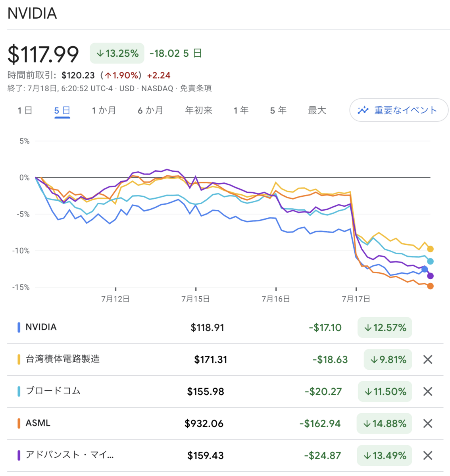Screen dimensions: 450x476
Task: Click the -$162.94 ASML change value
Action: (320, 424)
